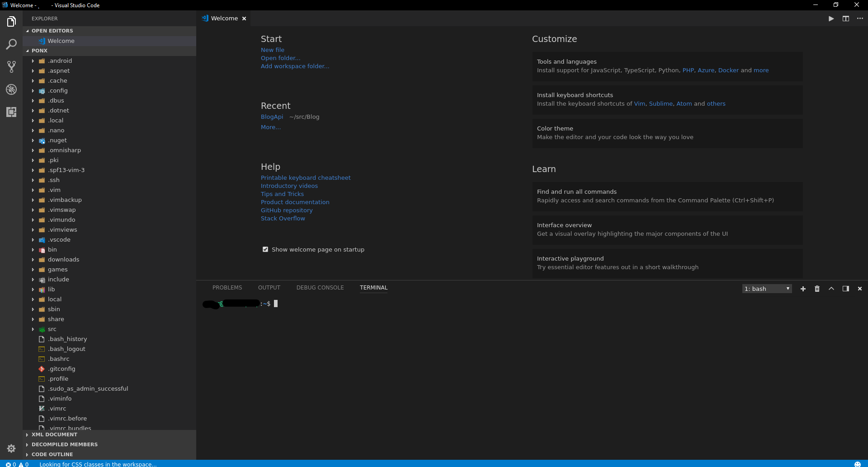Switch to the PROBLEMS tab

tap(227, 287)
